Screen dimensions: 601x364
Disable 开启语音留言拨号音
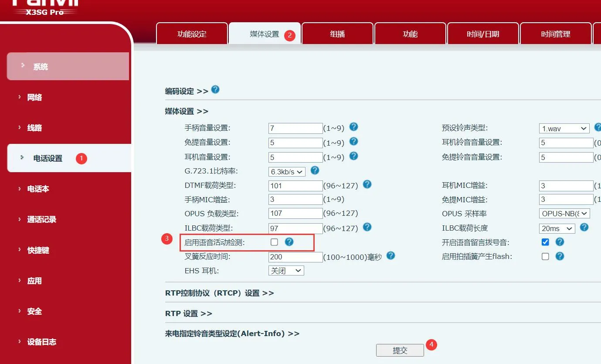(x=545, y=242)
